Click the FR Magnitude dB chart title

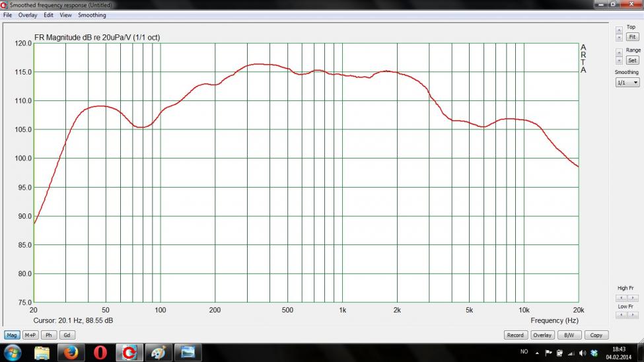point(97,38)
